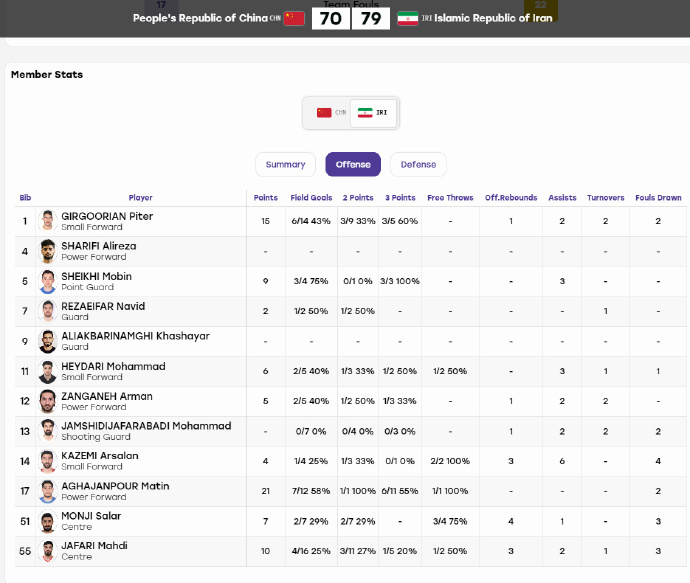Open ALIAKBARINAMGHI Khashayar player name
The image size is (690, 583).
(135, 336)
